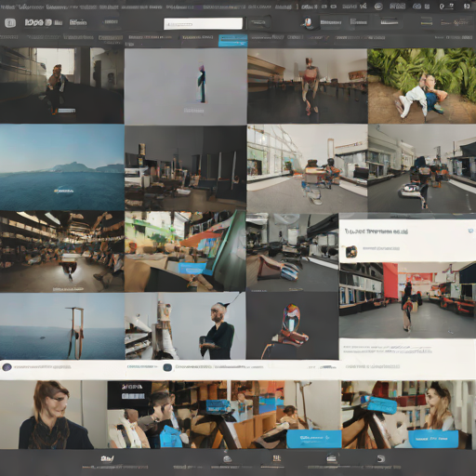Click the round second icon in bottom bar
476x476 pixels.
coord(227,459)
